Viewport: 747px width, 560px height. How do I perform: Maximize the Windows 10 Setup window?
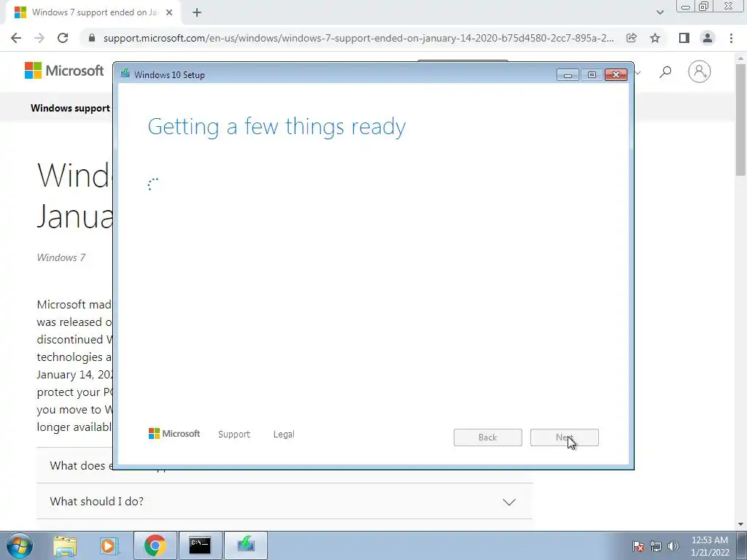pyautogui.click(x=592, y=75)
